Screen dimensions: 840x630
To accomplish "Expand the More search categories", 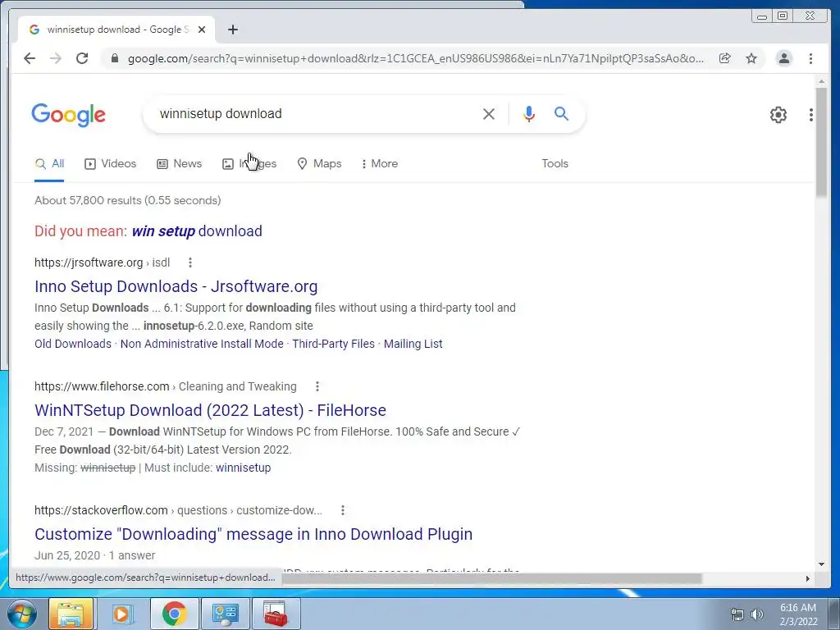I will (379, 163).
